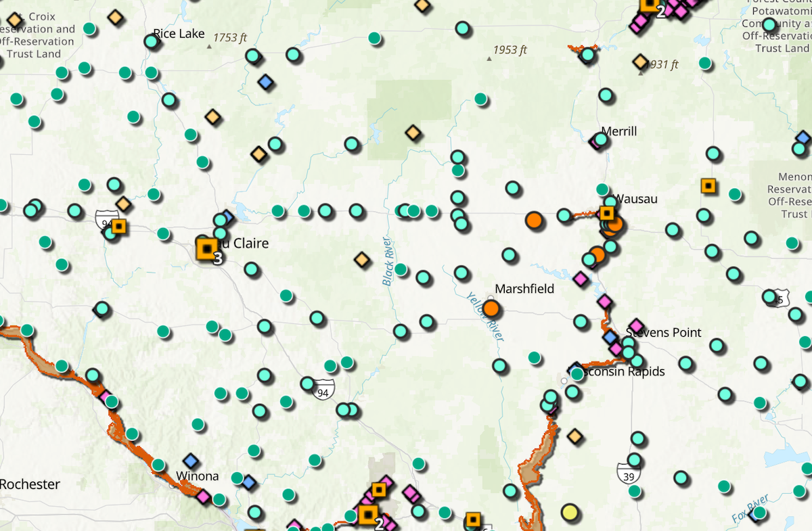Select the 1953 ft elevation label
This screenshot has height=531, width=812.
[x=510, y=50]
